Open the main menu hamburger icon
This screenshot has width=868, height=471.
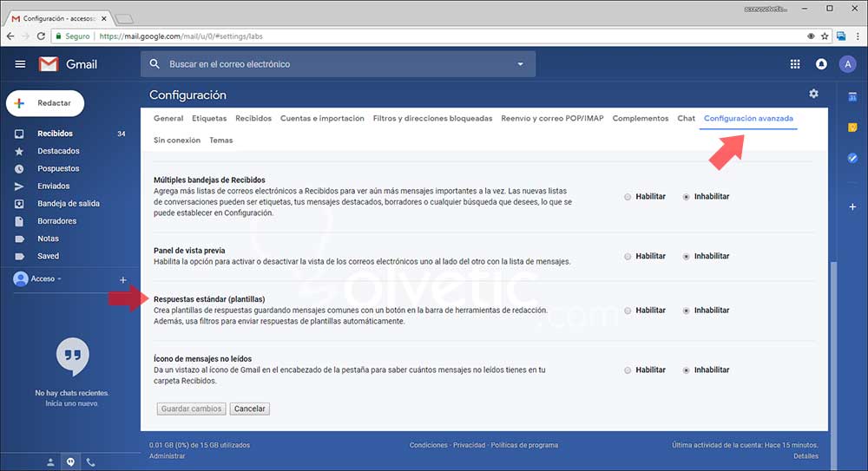[x=20, y=64]
